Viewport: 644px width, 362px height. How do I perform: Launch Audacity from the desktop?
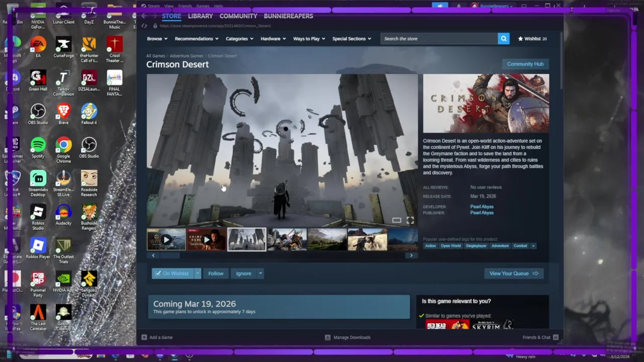pos(63,215)
